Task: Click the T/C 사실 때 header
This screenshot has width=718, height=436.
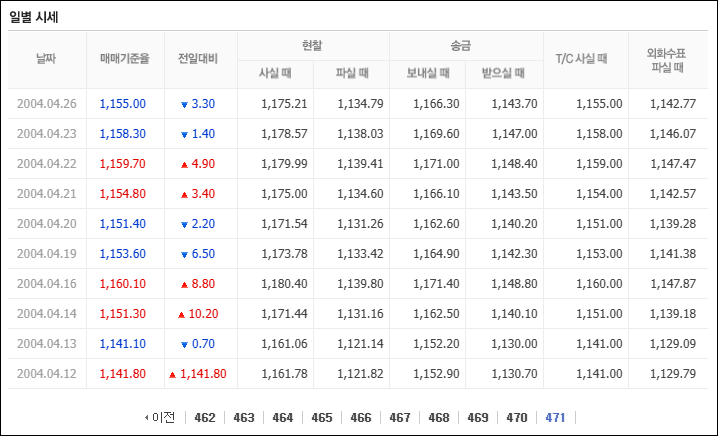Action: click(582, 59)
